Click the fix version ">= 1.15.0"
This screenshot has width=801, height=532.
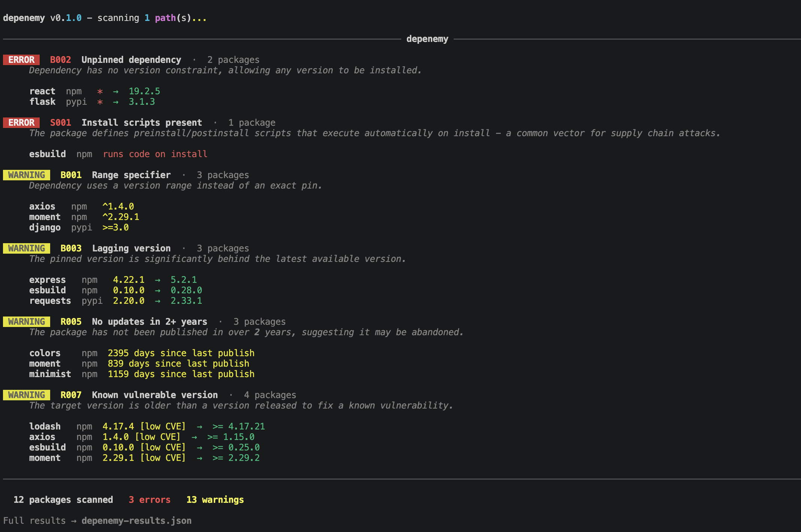pos(231,437)
